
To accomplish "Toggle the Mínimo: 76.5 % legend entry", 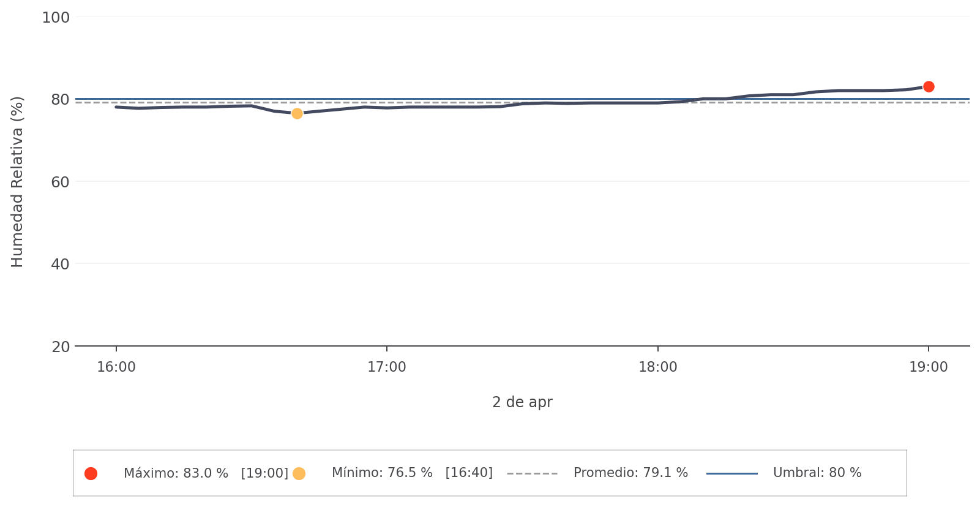I will (x=412, y=473).
